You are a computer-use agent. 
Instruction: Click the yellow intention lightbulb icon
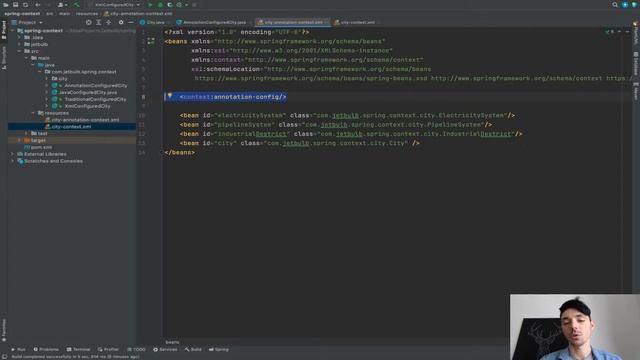point(170,96)
